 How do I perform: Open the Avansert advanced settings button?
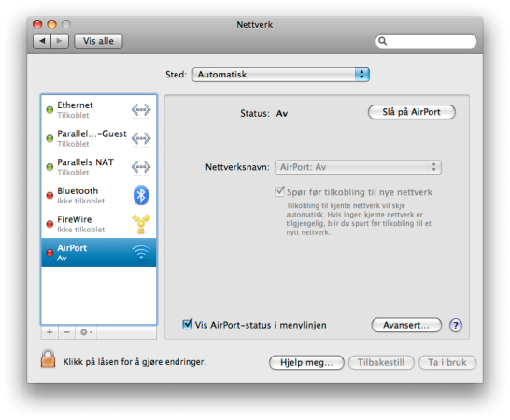coord(406,325)
